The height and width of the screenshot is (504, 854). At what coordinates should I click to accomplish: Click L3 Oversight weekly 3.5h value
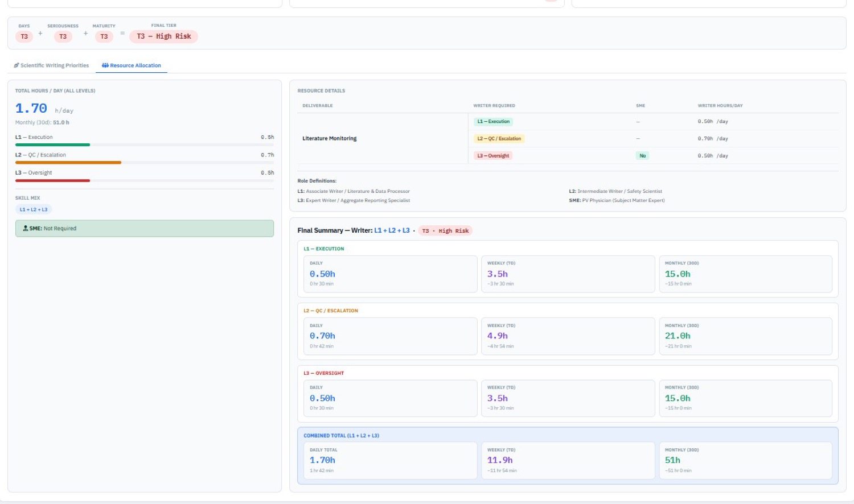498,399
